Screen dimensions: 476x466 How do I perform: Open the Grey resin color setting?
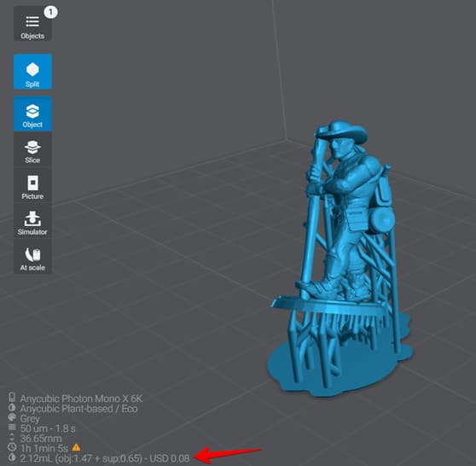[30, 418]
